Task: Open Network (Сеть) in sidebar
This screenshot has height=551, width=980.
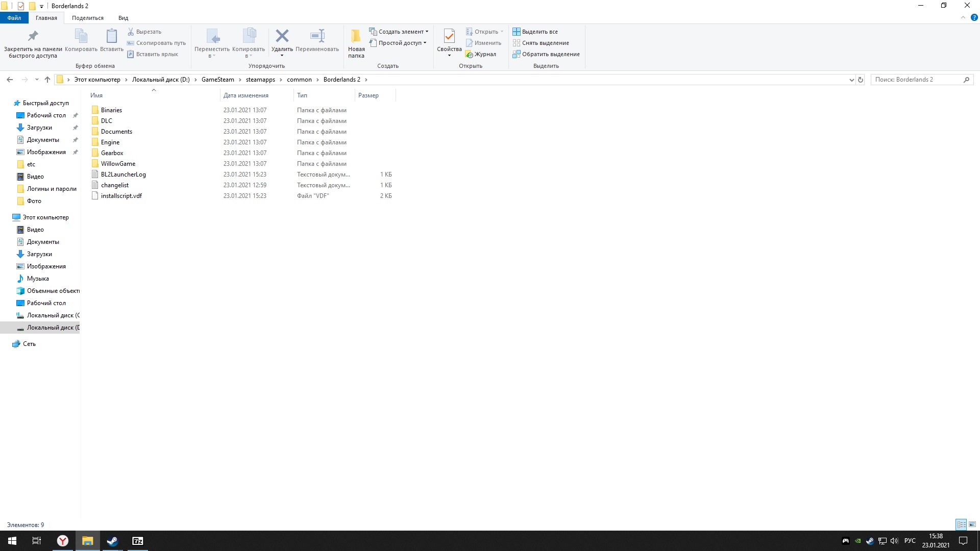Action: [x=29, y=344]
